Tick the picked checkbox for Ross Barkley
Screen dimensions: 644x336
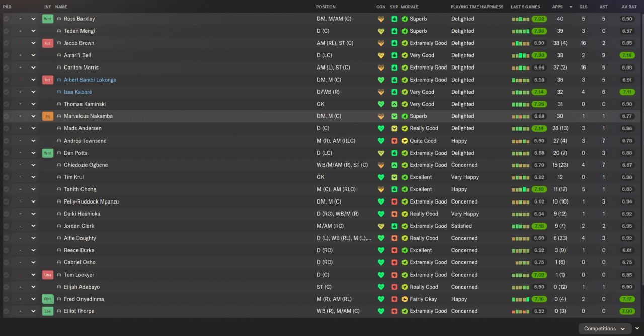[x=6, y=19]
